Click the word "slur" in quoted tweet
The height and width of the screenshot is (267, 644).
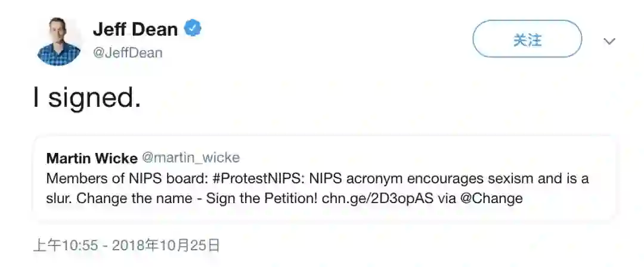coord(57,198)
